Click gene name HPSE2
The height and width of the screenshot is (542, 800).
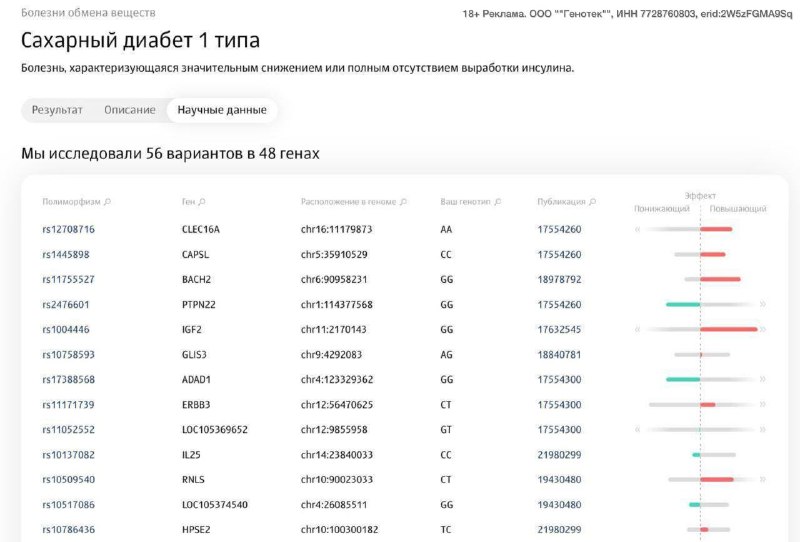pyautogui.click(x=196, y=530)
